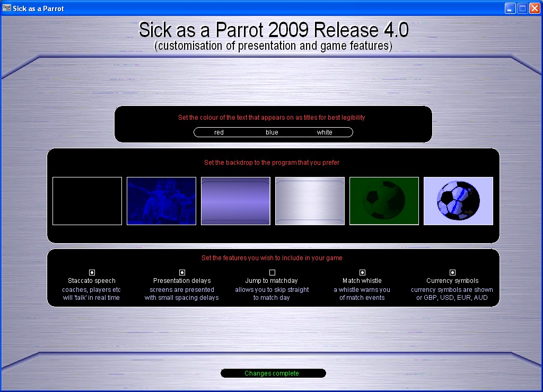The image size is (543, 392).
Task: Click the Changes complete button
Action: point(273,373)
